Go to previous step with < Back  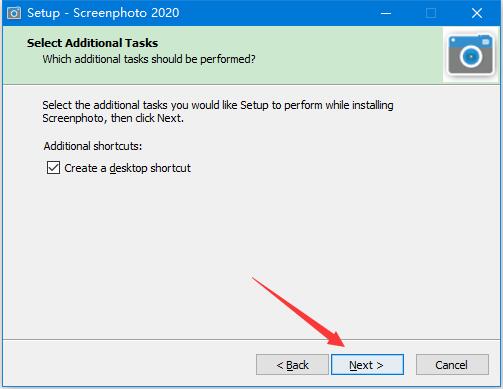292,365
